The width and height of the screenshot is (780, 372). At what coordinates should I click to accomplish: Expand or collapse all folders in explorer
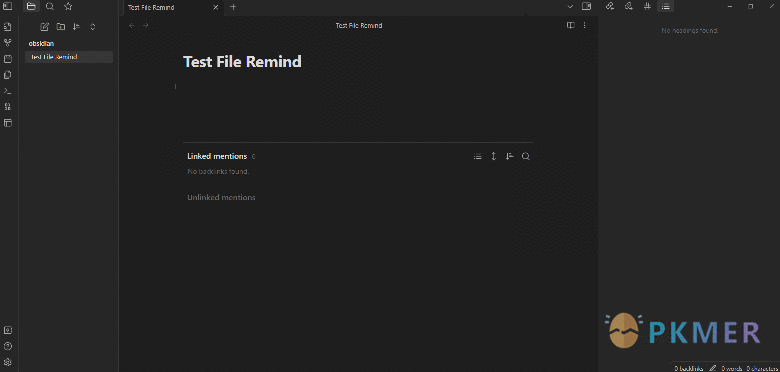pos(93,27)
